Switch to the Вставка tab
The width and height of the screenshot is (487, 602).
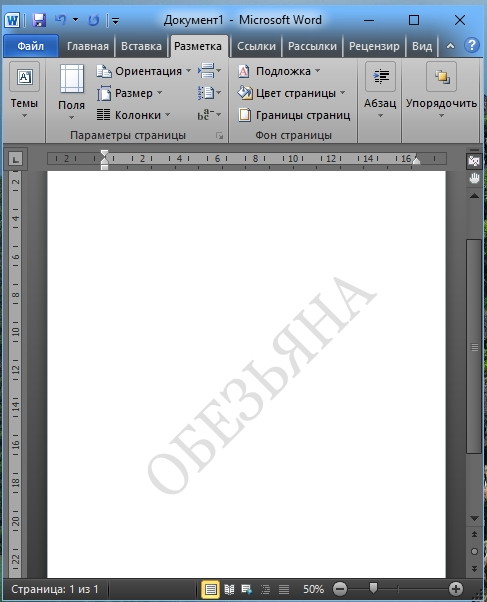(x=141, y=46)
